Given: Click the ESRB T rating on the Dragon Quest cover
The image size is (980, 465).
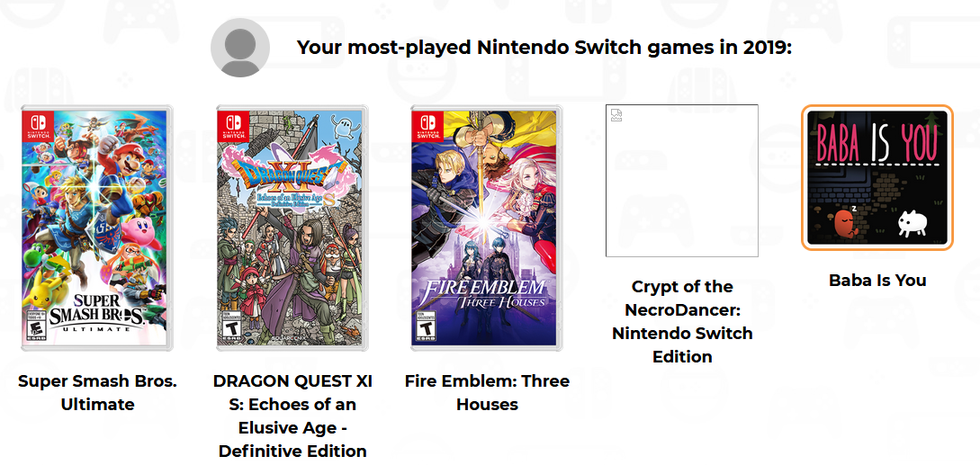Looking at the screenshot, I should (231, 329).
